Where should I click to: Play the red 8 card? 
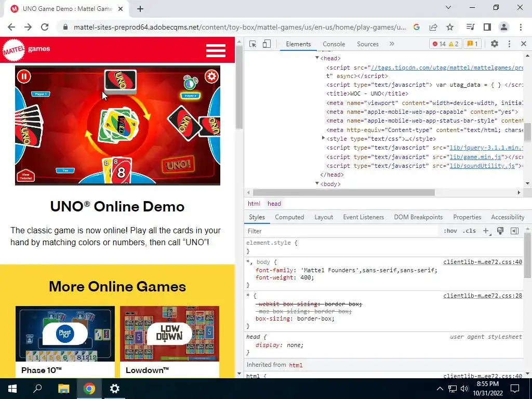click(122, 170)
